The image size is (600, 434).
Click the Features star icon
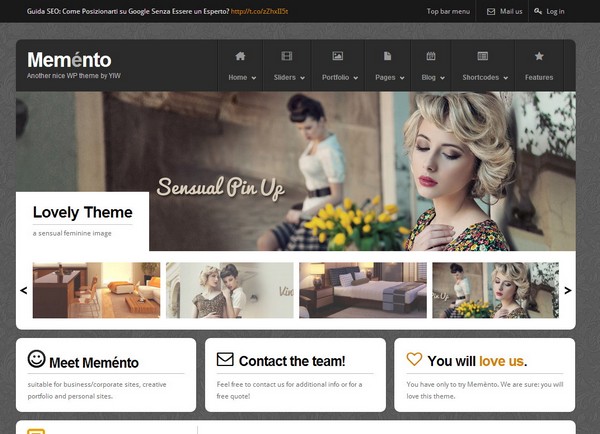(539, 56)
